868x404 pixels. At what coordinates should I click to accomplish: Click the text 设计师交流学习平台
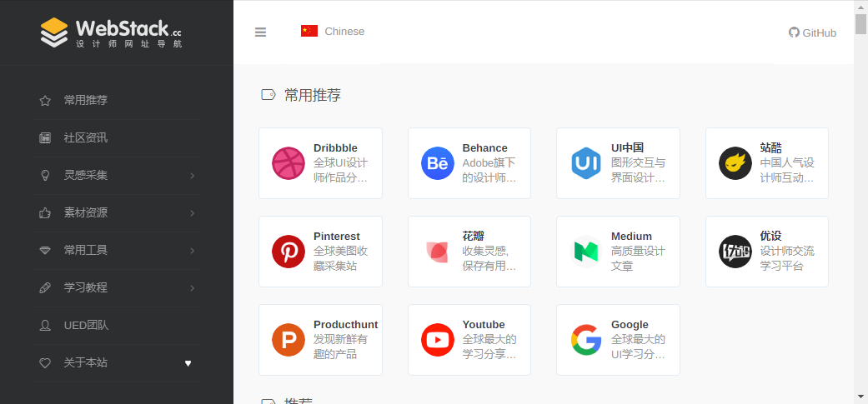click(787, 259)
